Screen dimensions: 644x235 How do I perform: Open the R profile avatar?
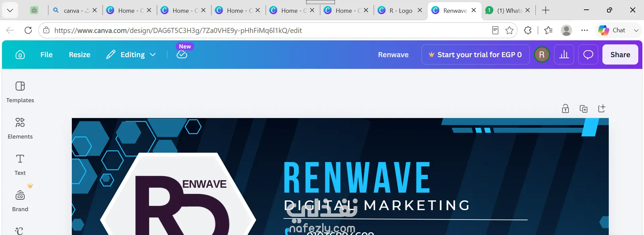click(x=542, y=54)
